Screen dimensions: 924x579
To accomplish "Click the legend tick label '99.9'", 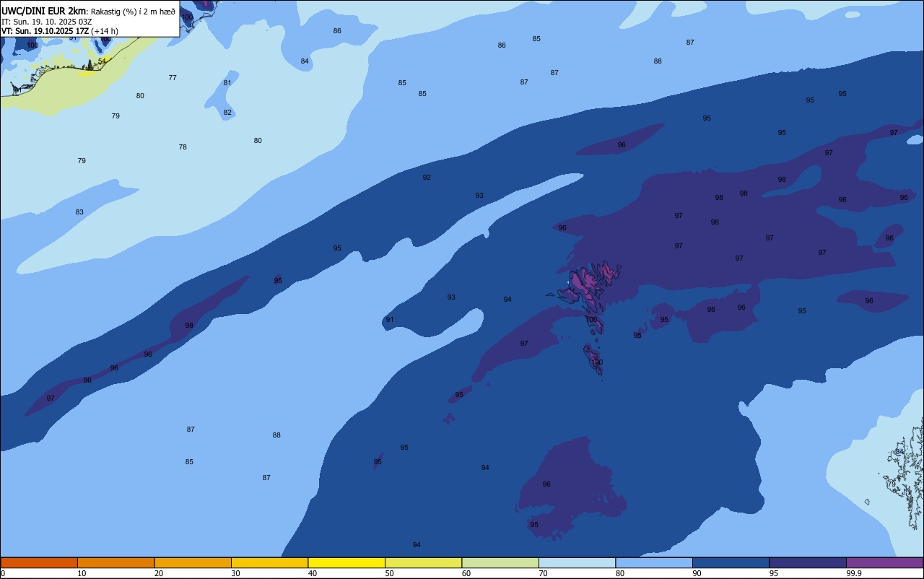I will 853,573.
